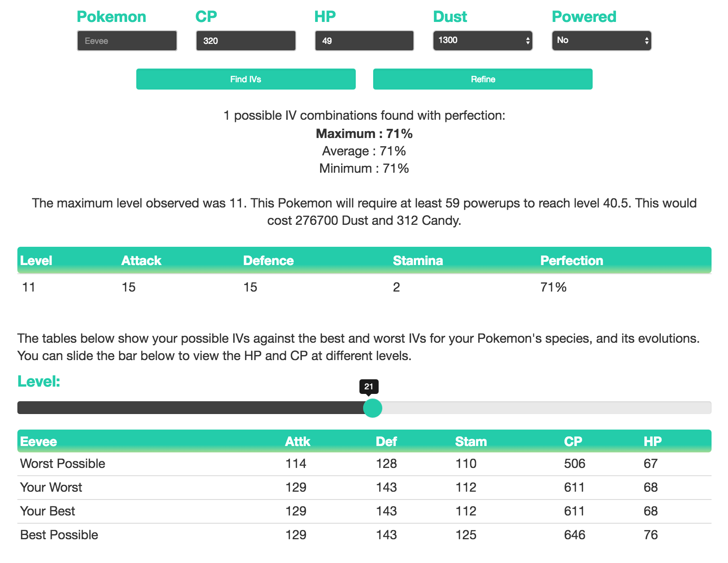This screenshot has height=563, width=728.
Task: Click the Attack column header
Action: 141,260
